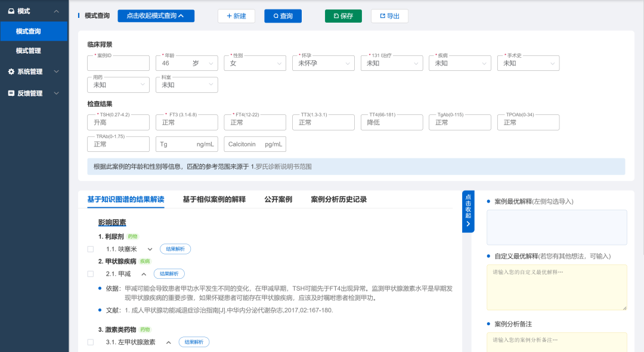Expand the 系统管理 sidebar menu

[56, 71]
